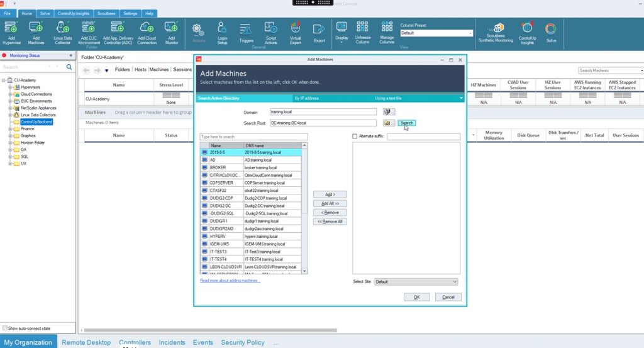Click the << Remove All button

pos(330,222)
